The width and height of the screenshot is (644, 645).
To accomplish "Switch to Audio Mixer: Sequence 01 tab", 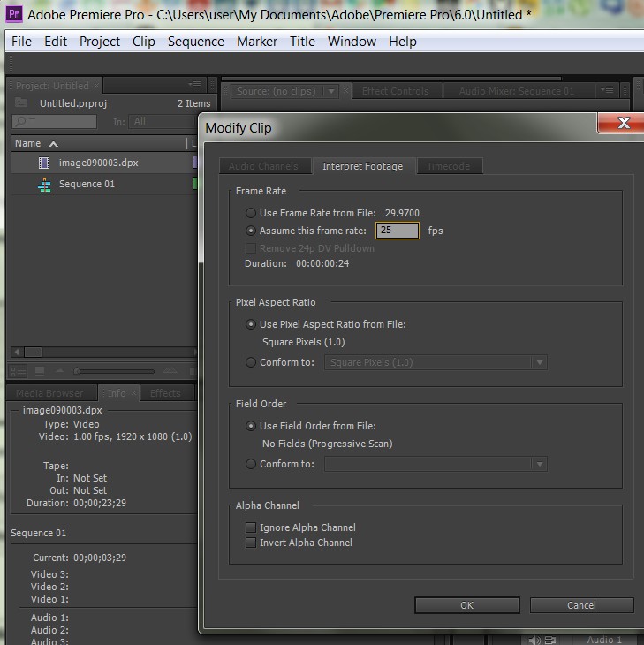I will 517,91.
